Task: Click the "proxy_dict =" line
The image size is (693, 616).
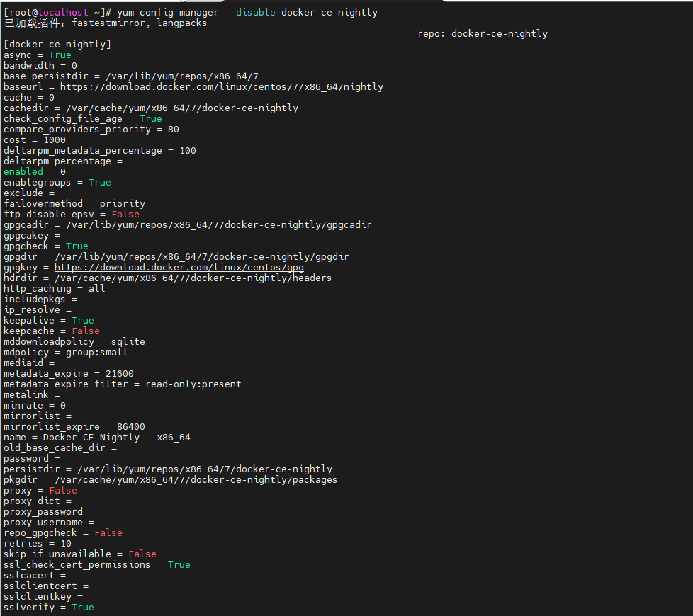Action: [37, 501]
